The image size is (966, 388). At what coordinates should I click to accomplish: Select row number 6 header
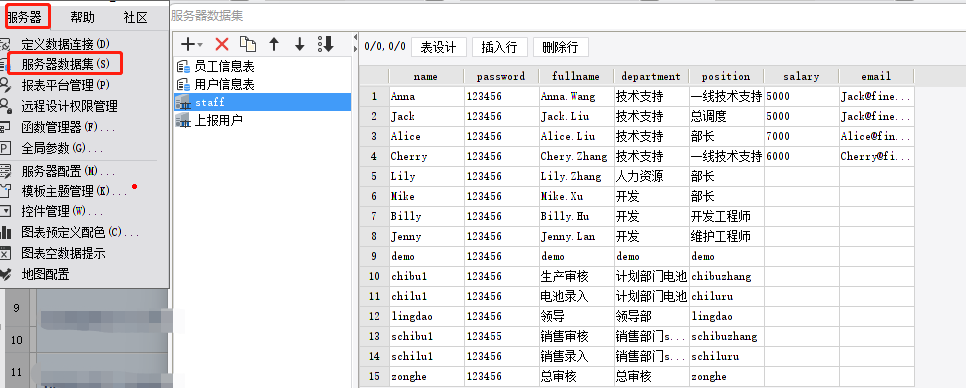coord(374,196)
